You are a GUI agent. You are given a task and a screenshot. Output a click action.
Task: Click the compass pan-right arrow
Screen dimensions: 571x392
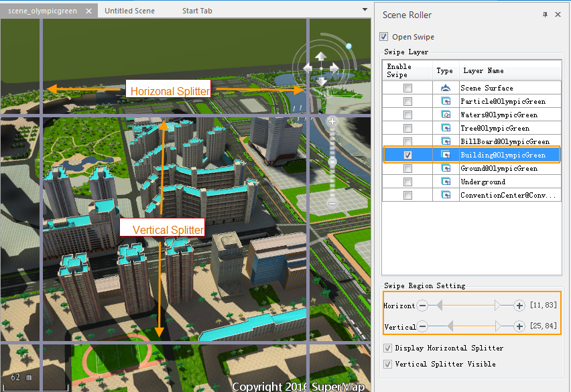tap(334, 68)
